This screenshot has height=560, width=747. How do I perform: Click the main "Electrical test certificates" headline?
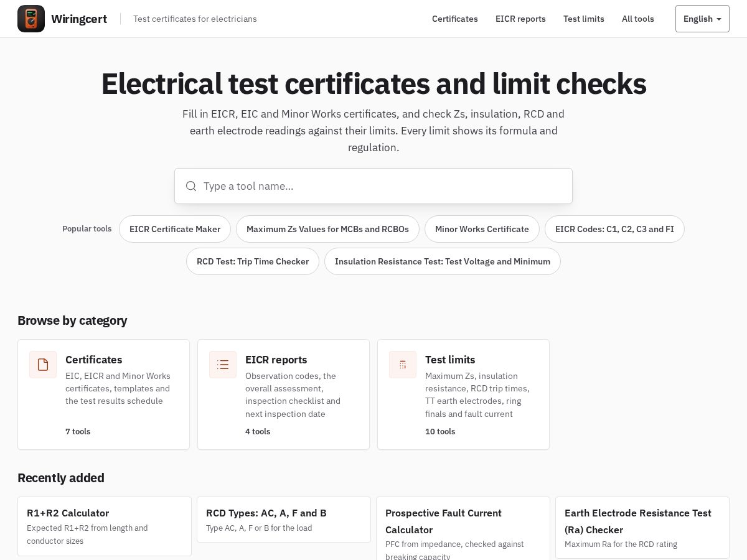tap(374, 83)
